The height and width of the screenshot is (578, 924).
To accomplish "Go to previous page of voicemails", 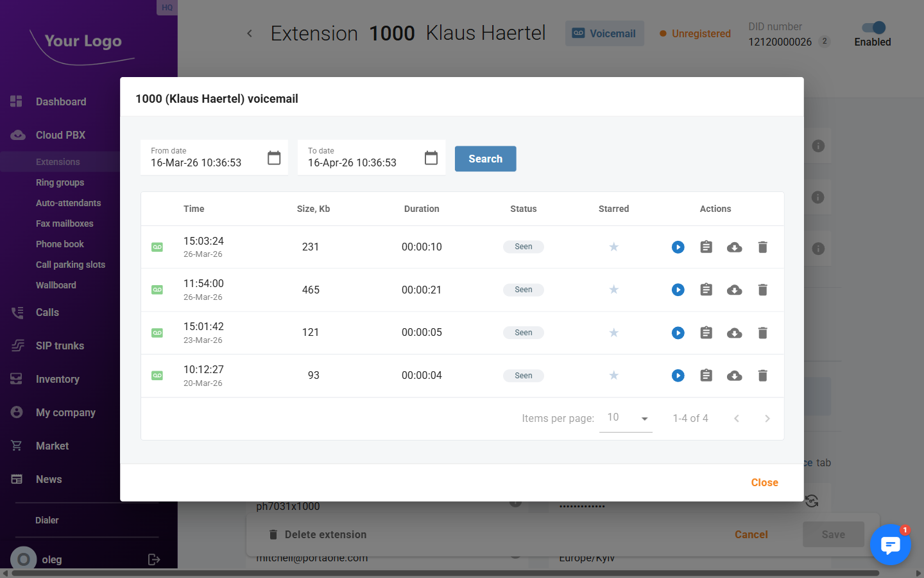I will [x=737, y=419].
